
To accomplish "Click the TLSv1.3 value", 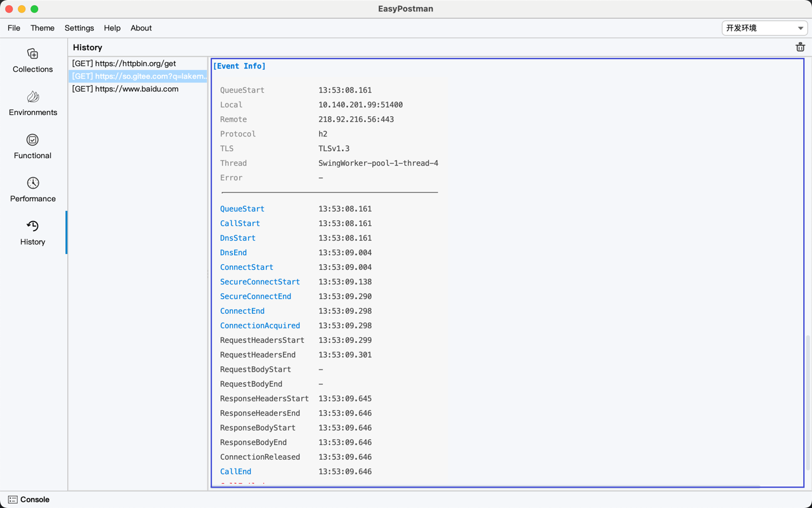I will pos(334,149).
